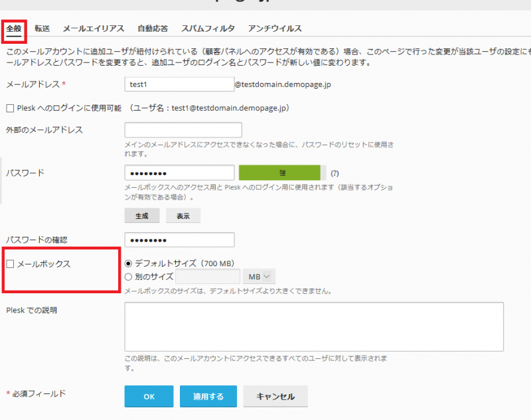The image size is (531, 420).
Task: Switch to the アンチウイルス tab
Action: [275, 28]
